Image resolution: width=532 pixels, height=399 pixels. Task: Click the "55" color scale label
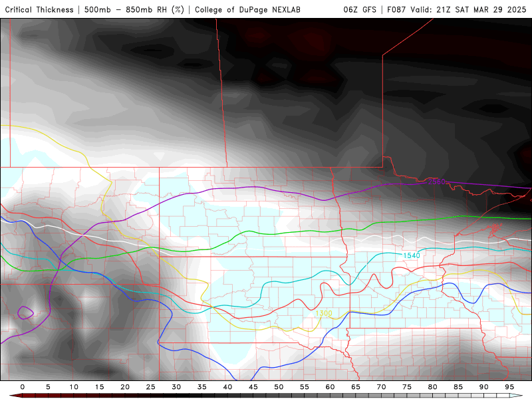tap(305, 387)
